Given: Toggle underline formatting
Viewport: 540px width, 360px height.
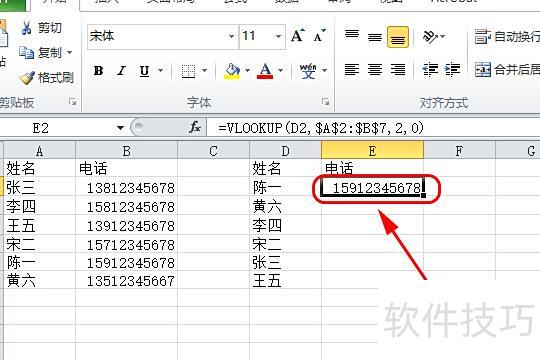Looking at the screenshot, I should click(144, 71).
